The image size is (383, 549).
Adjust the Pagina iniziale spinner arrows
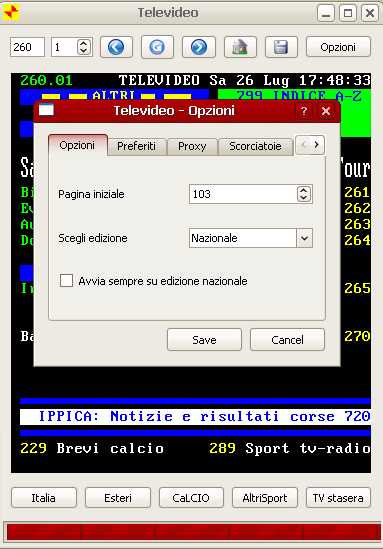click(304, 194)
